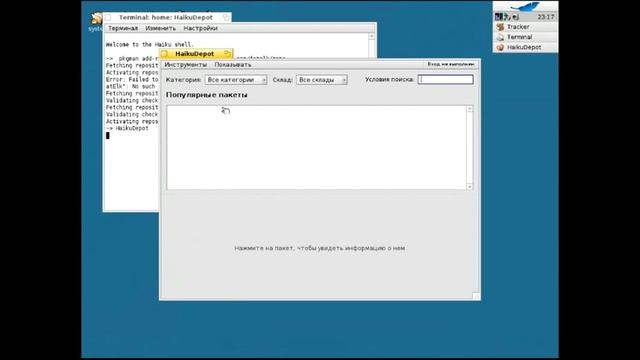Click the first tray icon in Deskbar
This screenshot has height=360, width=640.
[x=498, y=17]
